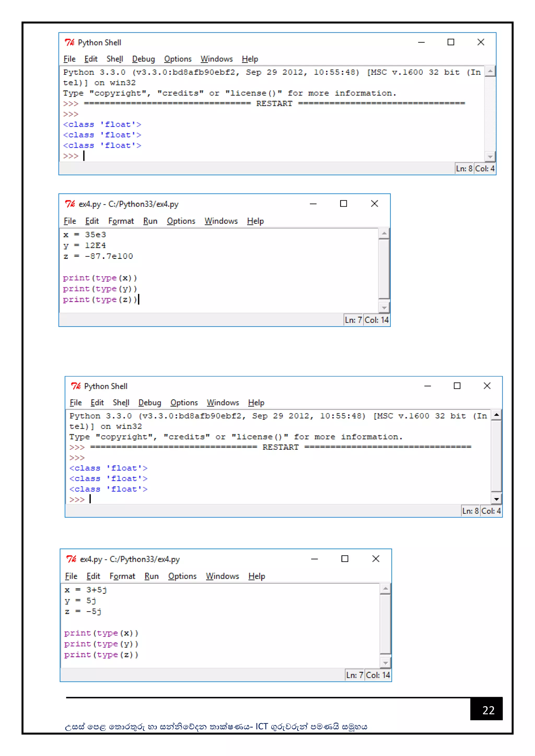Click scroll-down arrow in second Python Shell
Screen dimensions: 535x756
pos(496,499)
